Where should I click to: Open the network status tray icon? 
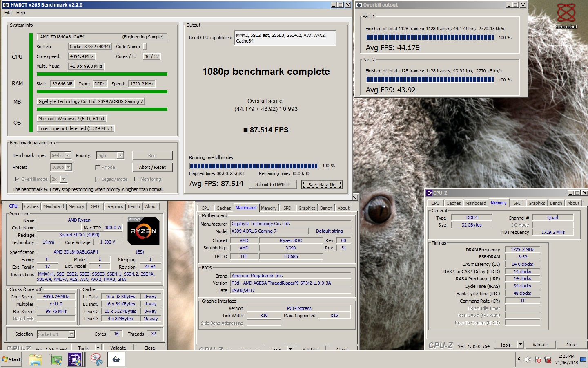(x=548, y=359)
